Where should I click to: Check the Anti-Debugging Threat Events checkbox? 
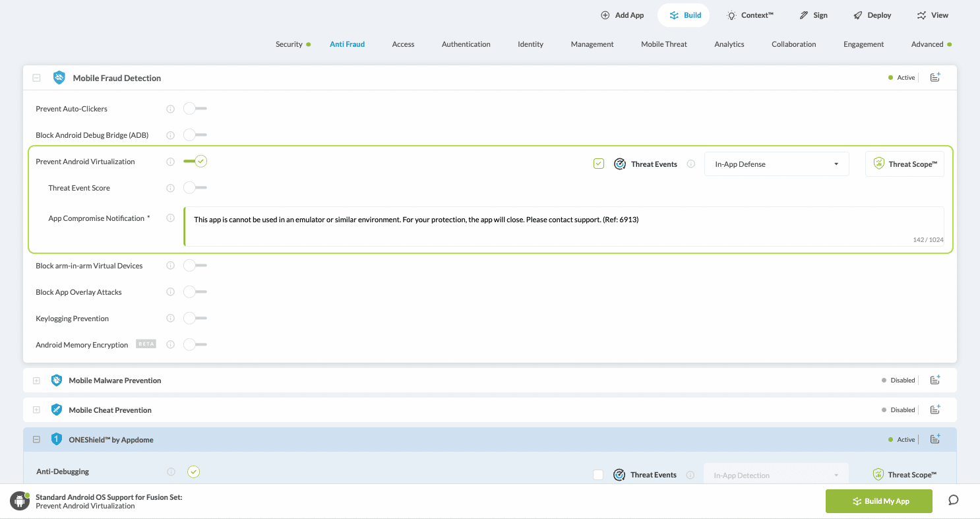[x=598, y=475]
